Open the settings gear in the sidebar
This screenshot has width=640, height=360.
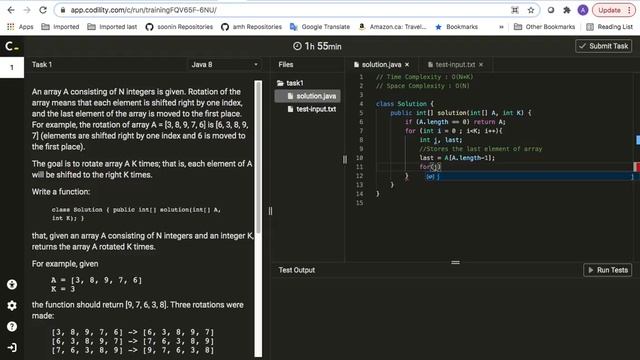pos(12,305)
